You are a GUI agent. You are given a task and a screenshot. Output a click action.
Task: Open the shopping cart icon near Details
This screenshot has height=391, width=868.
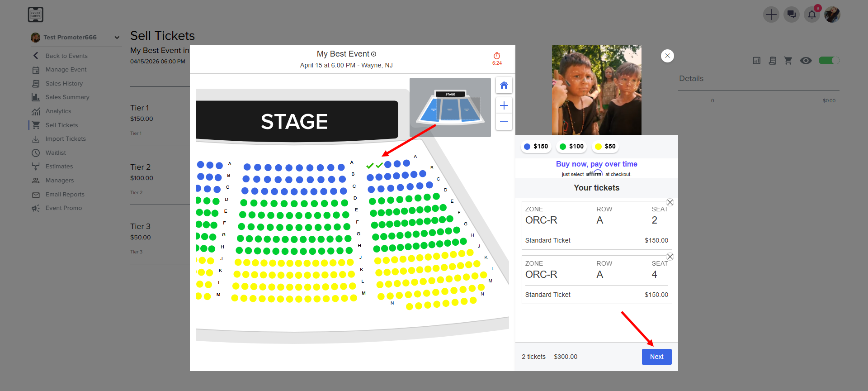[x=788, y=60]
